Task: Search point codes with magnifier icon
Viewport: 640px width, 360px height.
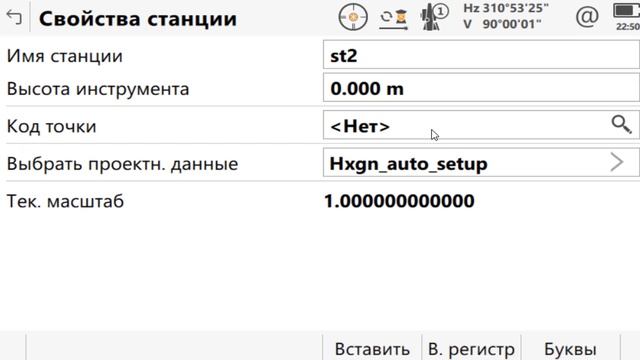Action: (x=622, y=124)
